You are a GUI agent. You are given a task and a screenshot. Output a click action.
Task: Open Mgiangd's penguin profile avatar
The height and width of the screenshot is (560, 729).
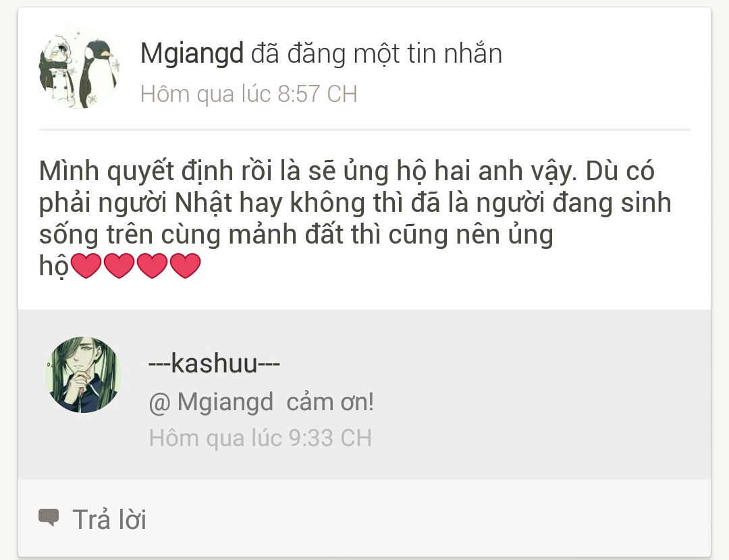point(78,69)
